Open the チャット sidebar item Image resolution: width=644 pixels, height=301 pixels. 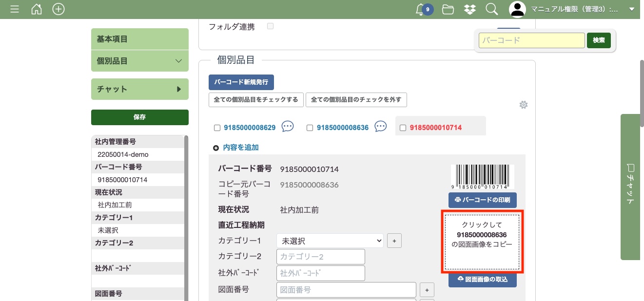(x=139, y=89)
